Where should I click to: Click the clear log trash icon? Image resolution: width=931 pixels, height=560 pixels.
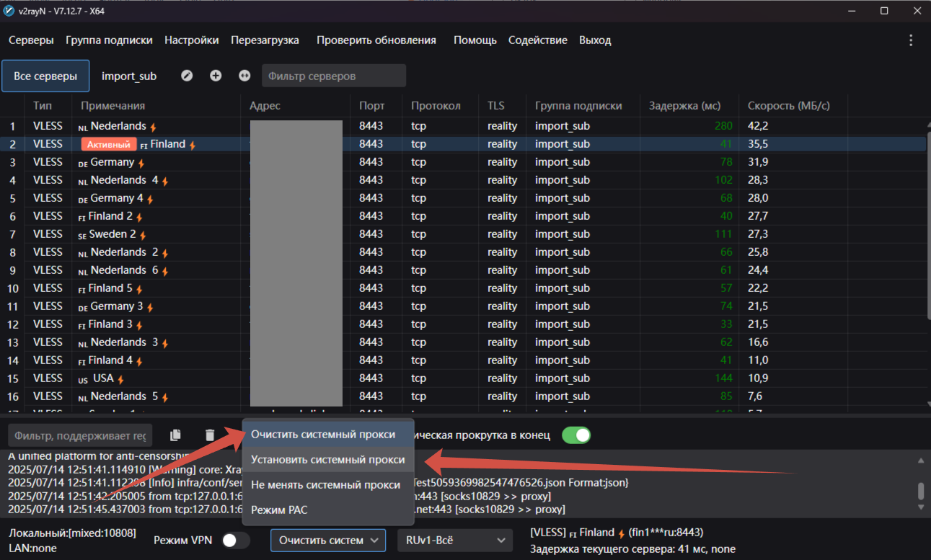[210, 435]
